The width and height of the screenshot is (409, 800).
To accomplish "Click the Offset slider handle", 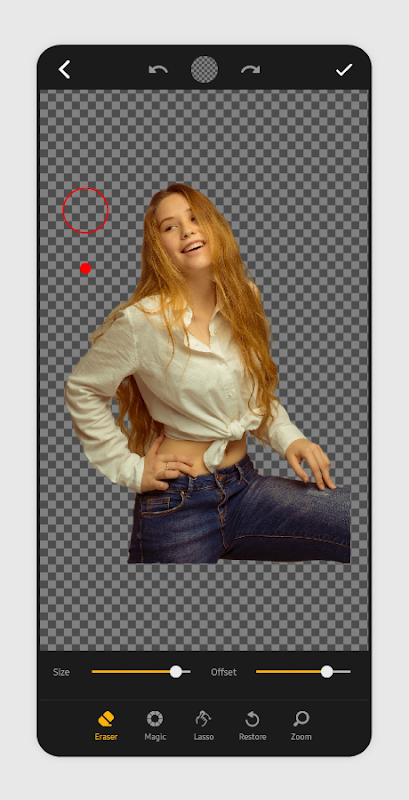I will click(x=327, y=671).
